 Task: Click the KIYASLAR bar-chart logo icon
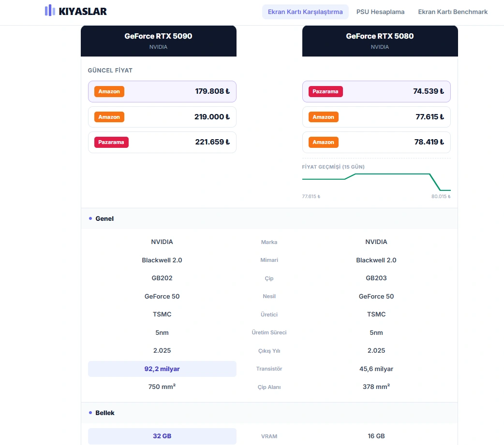click(50, 10)
